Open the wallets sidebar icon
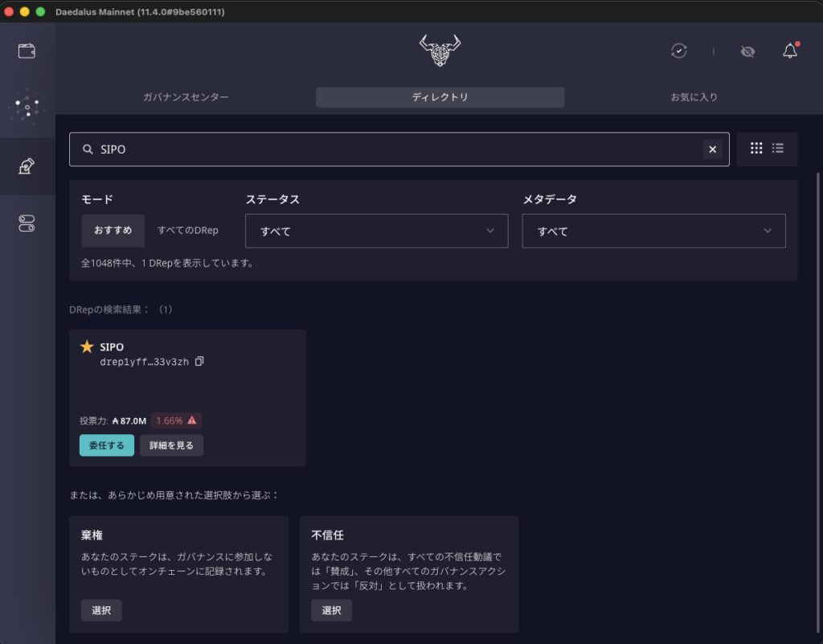Viewport: 823px width, 644px height. pyautogui.click(x=27, y=51)
